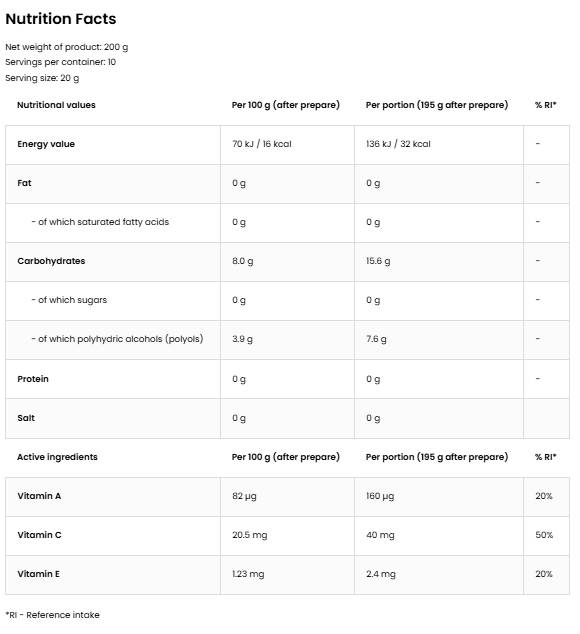Click the 15.6 g carbohydrates value
Image resolution: width=580 pixels, height=634 pixels.
tap(378, 261)
